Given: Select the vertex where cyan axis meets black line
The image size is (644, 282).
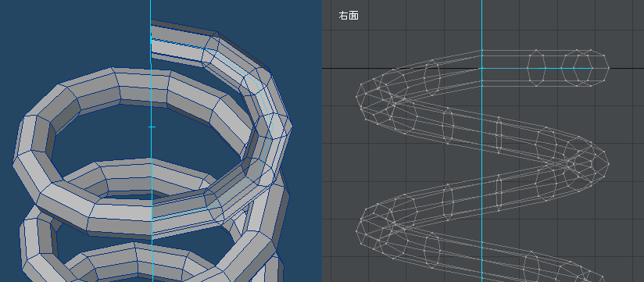Looking at the screenshot, I should pos(481,68).
